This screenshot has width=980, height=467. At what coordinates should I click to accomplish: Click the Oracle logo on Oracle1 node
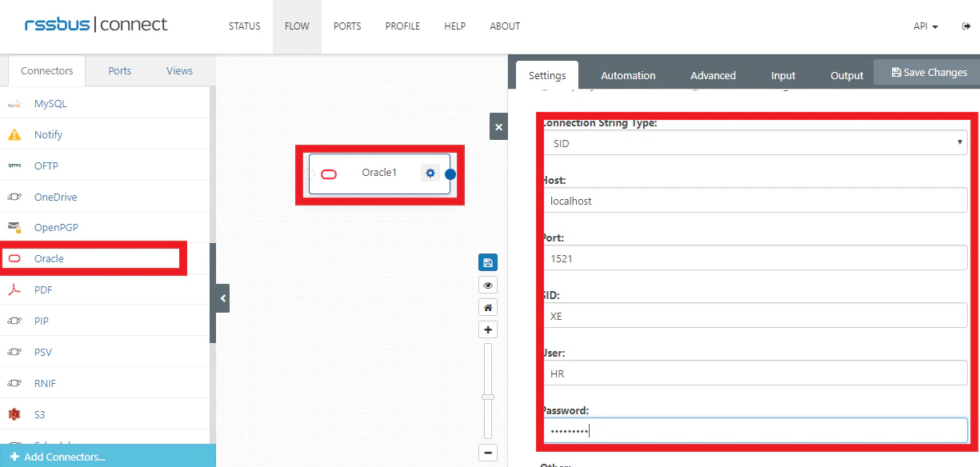tap(329, 174)
